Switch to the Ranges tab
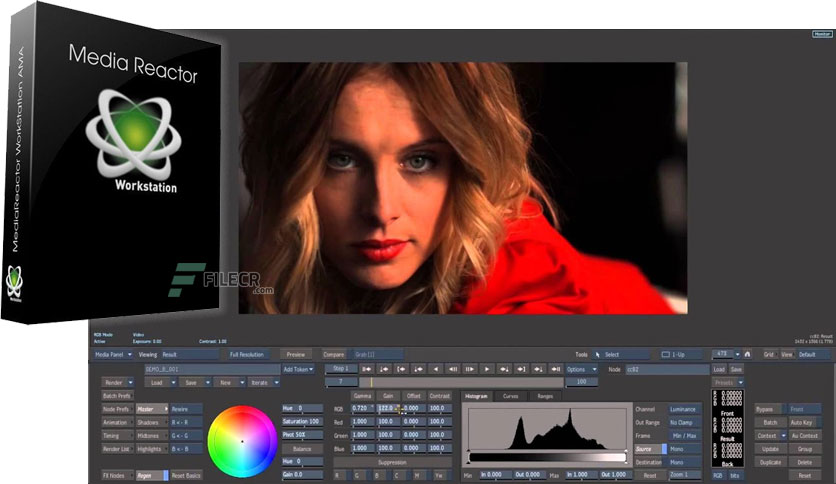836x484 pixels. 545,396
